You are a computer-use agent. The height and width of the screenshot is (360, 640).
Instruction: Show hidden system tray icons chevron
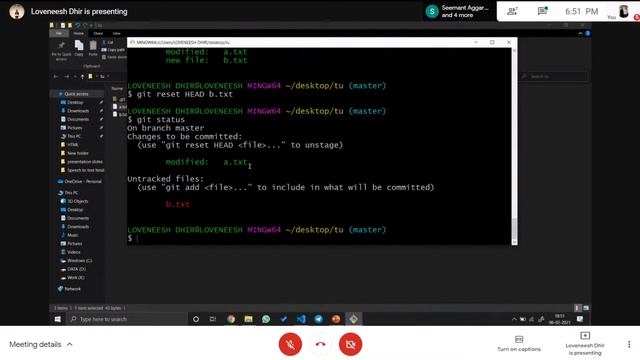pyautogui.click(x=514, y=319)
